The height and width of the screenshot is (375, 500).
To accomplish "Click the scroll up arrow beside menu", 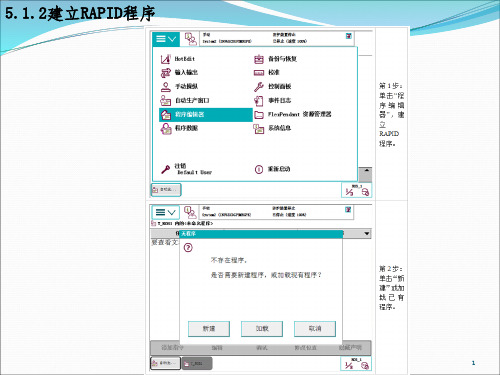I will point(366,171).
